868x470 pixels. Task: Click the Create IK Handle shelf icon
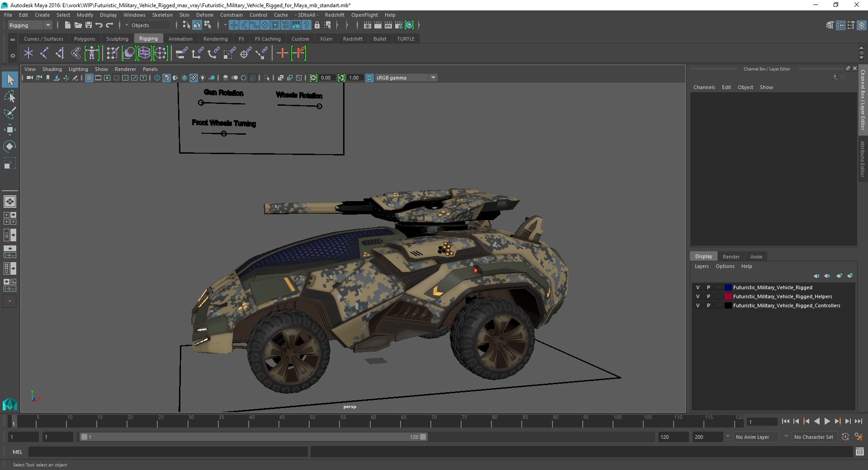click(60, 53)
